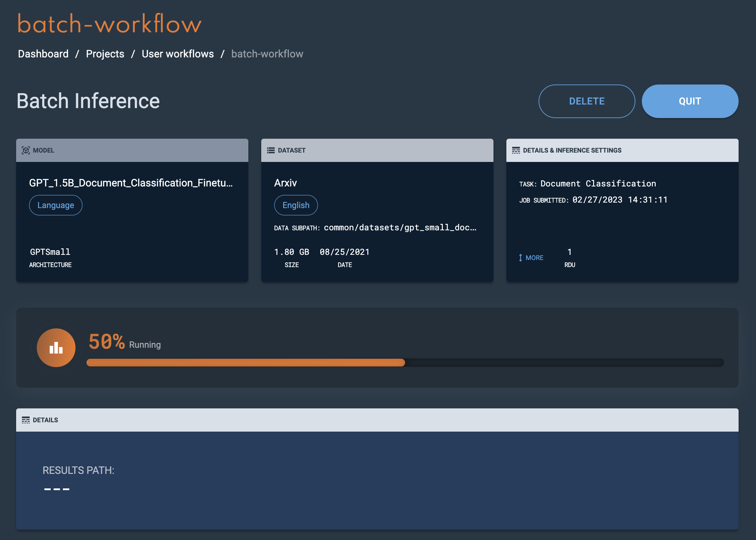Click the ARCHITECTURE label
The height and width of the screenshot is (540, 756).
click(x=50, y=265)
